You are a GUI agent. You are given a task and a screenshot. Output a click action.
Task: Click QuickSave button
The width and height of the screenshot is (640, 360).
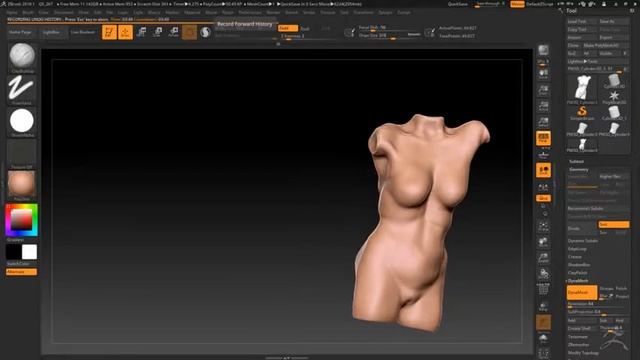click(x=458, y=4)
